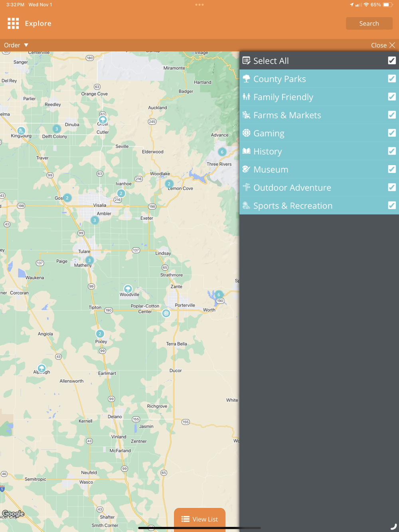Open the cluster of 2 at Goshen
Viewport: 399px width, 532px height.
click(x=67, y=197)
